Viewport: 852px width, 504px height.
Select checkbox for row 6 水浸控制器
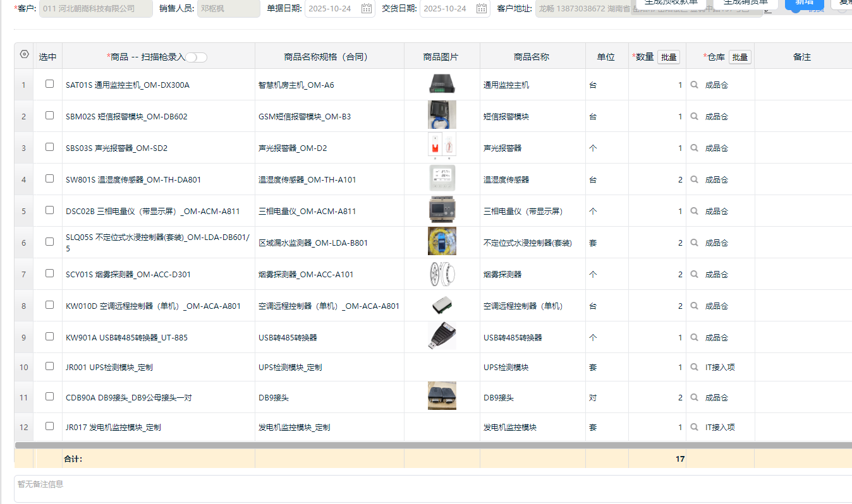pyautogui.click(x=49, y=242)
